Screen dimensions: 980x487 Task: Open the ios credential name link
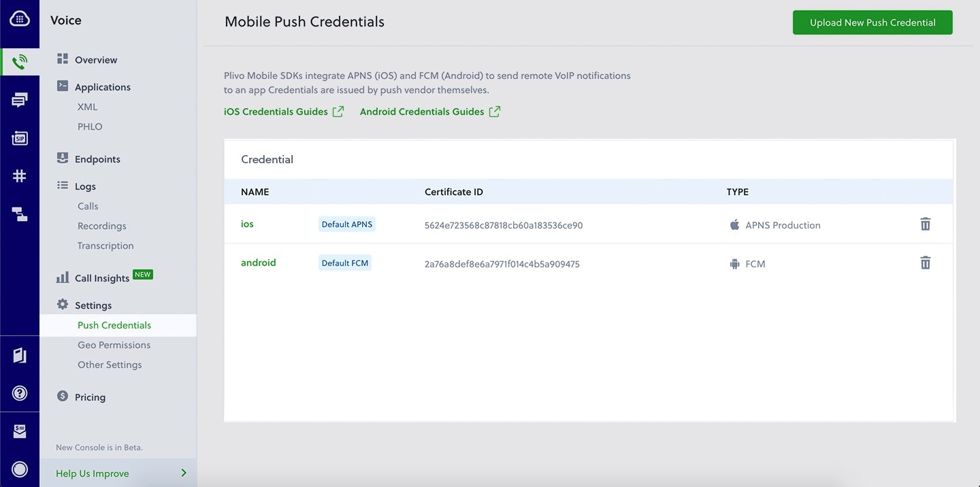click(247, 224)
